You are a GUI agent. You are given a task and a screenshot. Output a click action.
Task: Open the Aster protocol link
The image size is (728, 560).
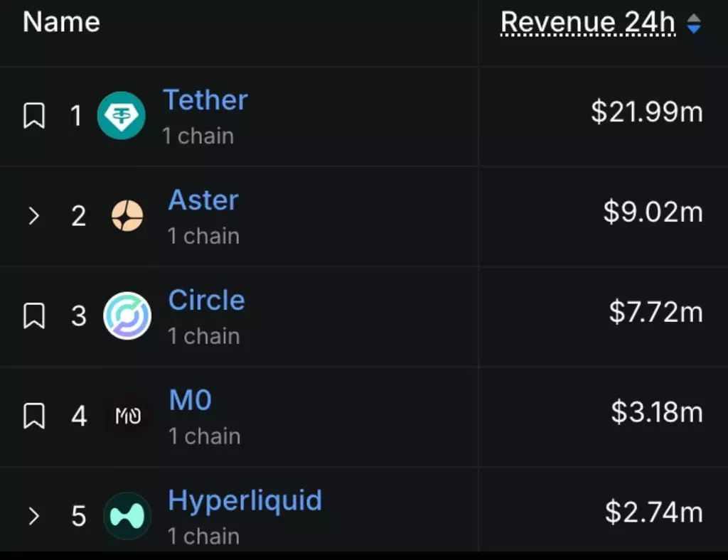203,200
